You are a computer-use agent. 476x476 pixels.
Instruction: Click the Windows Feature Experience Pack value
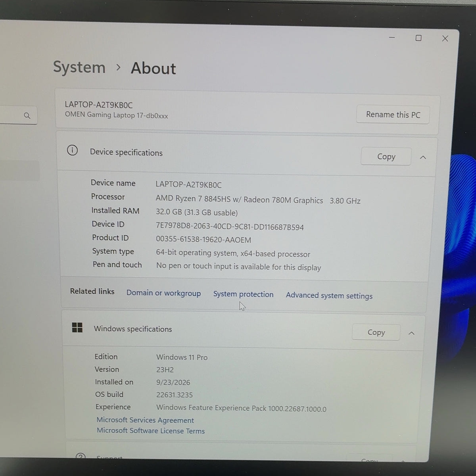pos(241,408)
